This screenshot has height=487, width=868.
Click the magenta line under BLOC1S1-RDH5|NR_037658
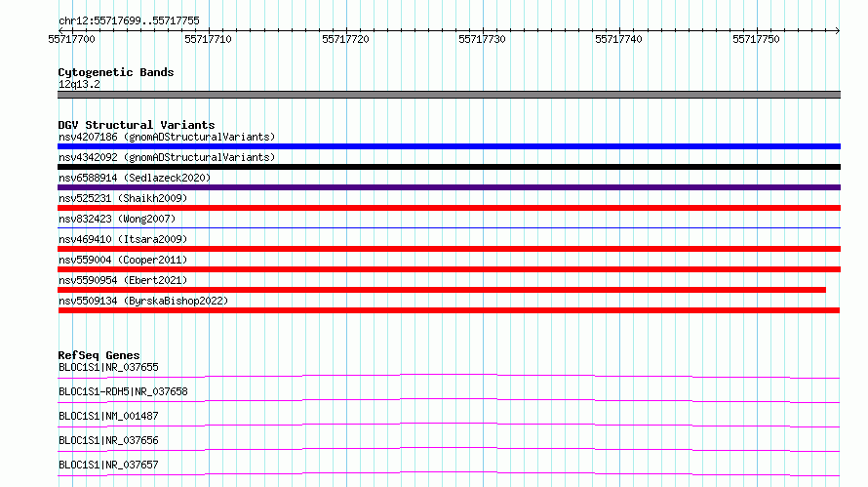[x=449, y=400]
